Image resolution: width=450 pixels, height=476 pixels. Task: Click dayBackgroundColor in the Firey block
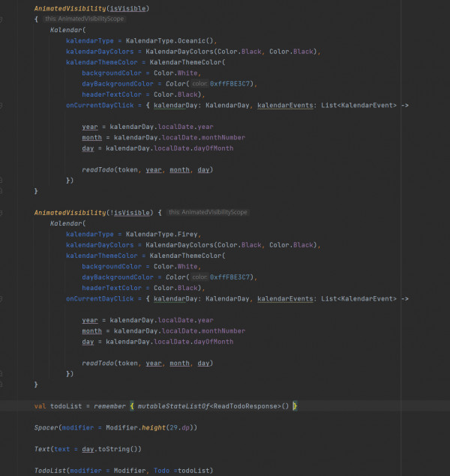tap(118, 277)
